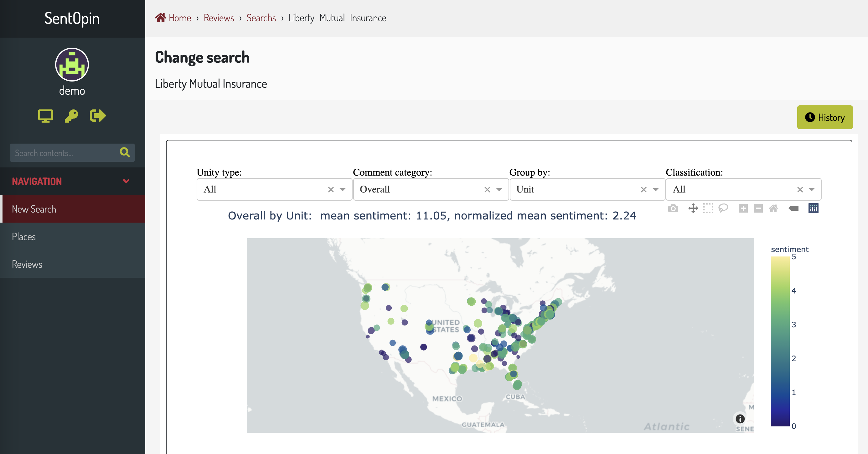Click the camera download-plot icon
Screen dimensions: 868x454
point(673,209)
